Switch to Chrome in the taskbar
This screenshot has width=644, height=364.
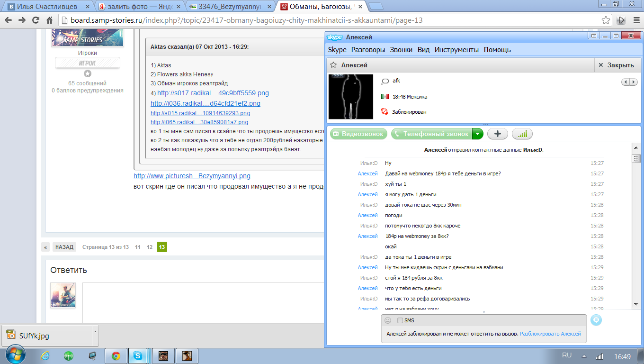116,355
